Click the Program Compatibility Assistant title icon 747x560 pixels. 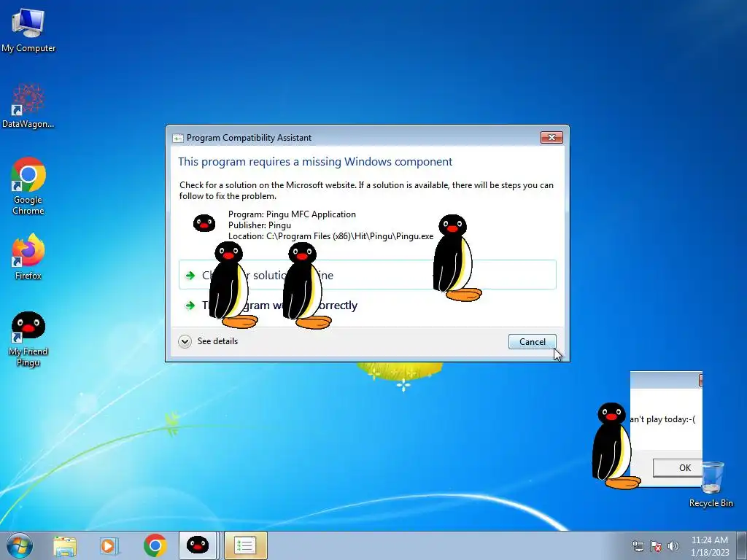[178, 138]
